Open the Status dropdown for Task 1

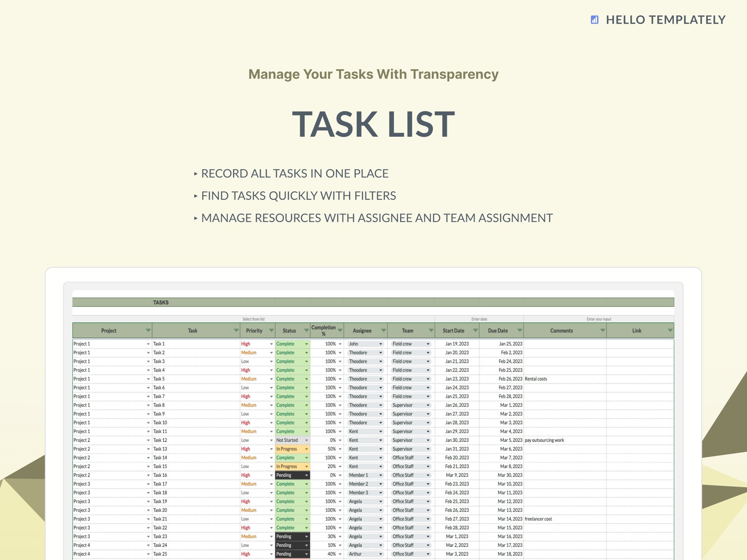pyautogui.click(x=306, y=343)
